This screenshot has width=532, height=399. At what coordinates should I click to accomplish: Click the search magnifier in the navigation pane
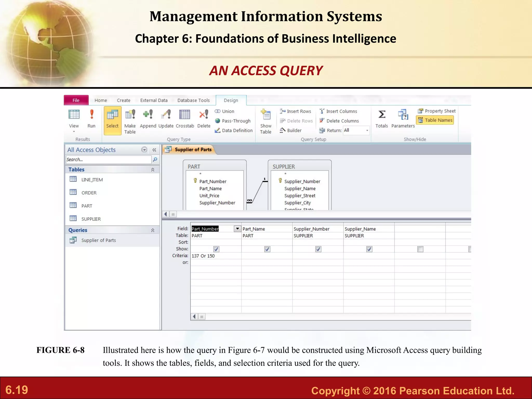click(x=155, y=159)
